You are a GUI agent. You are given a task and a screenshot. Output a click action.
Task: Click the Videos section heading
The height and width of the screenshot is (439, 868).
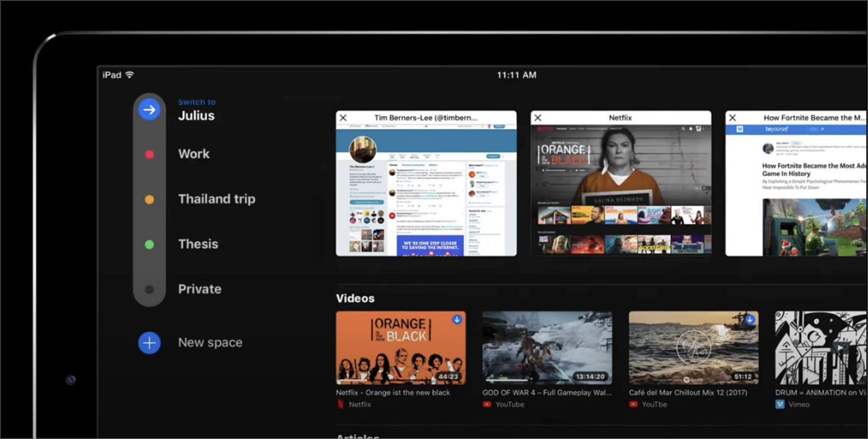(x=355, y=298)
